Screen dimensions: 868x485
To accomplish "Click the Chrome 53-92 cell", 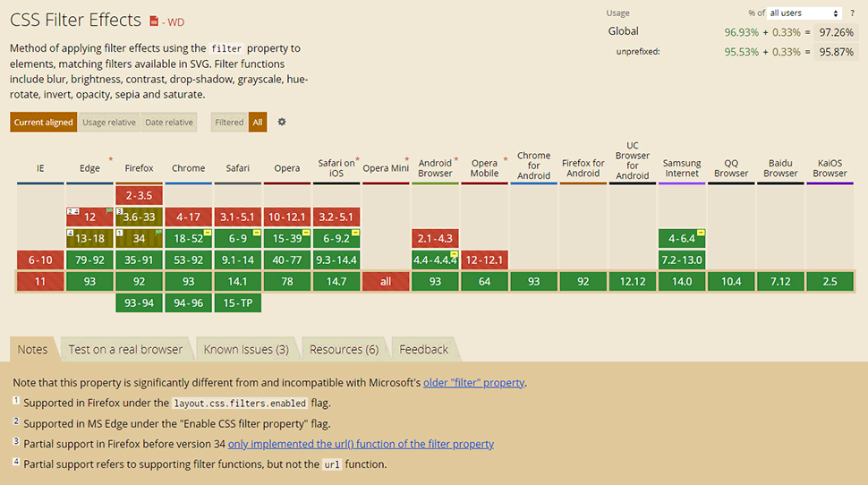I will 188,260.
